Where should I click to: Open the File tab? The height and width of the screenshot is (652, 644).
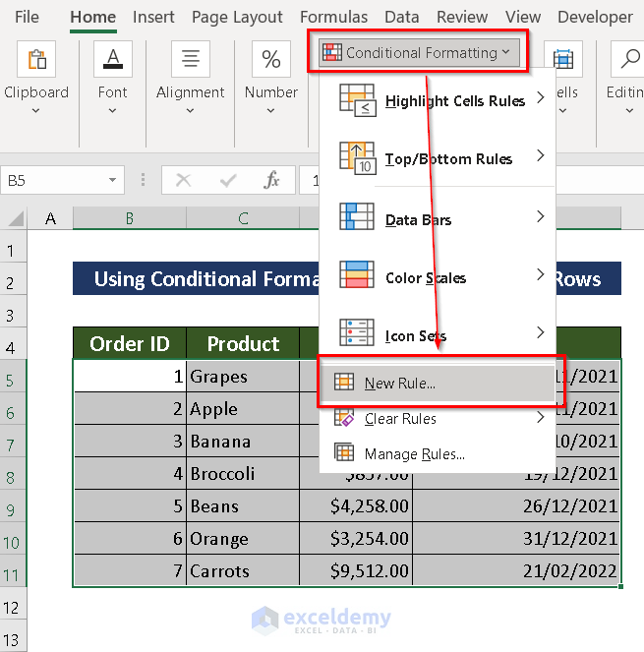27,17
